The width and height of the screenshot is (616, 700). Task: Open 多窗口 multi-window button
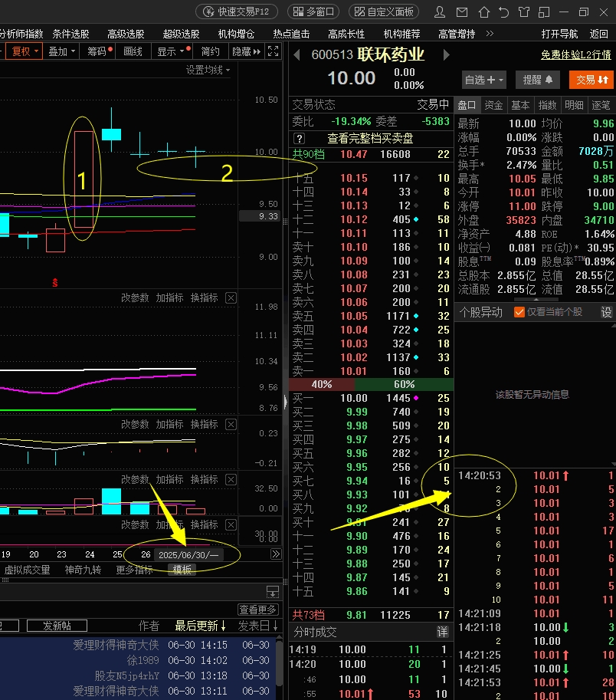click(313, 12)
